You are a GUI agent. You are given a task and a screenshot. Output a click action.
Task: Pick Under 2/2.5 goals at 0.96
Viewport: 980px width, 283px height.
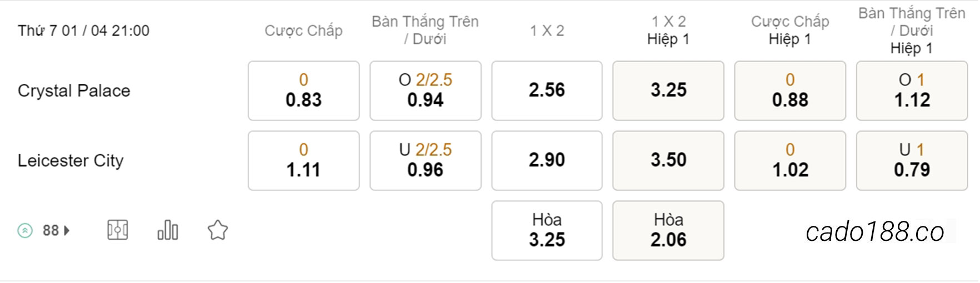pyautogui.click(x=425, y=160)
